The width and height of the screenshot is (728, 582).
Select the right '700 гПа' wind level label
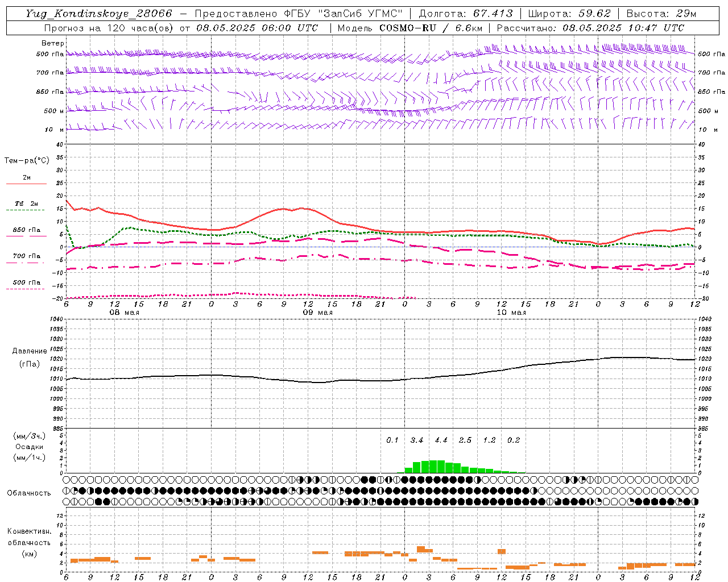(x=712, y=73)
